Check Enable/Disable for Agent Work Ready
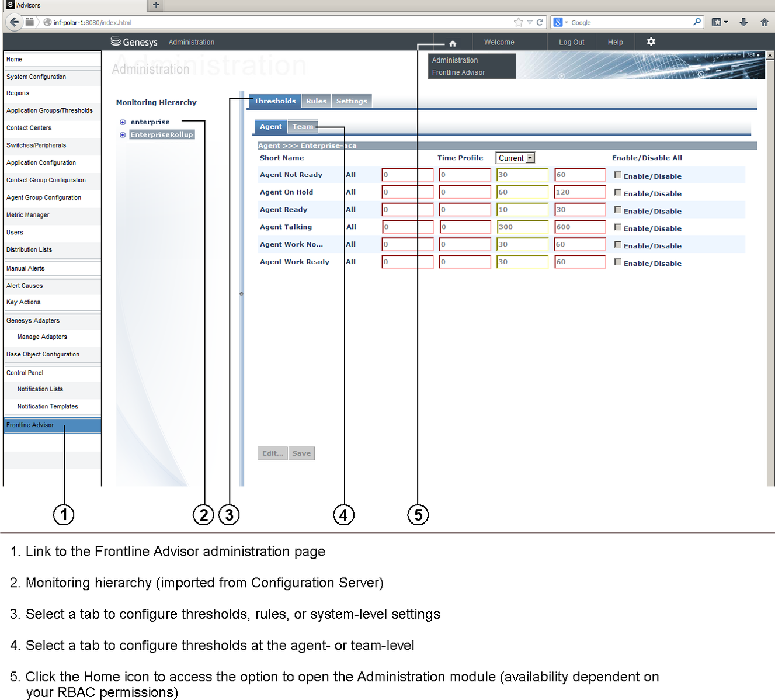Image resolution: width=775 pixels, height=700 pixels. (618, 262)
